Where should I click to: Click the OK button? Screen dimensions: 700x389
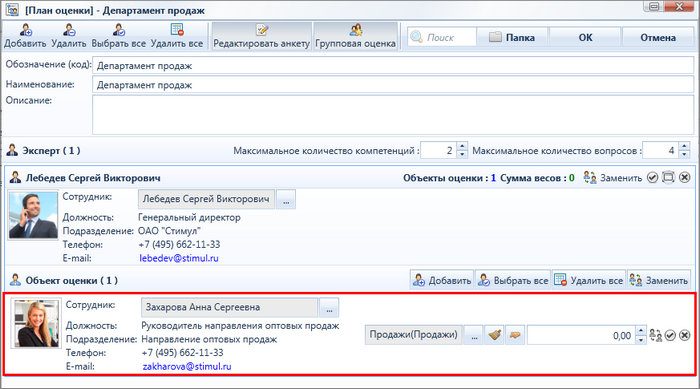(x=585, y=38)
